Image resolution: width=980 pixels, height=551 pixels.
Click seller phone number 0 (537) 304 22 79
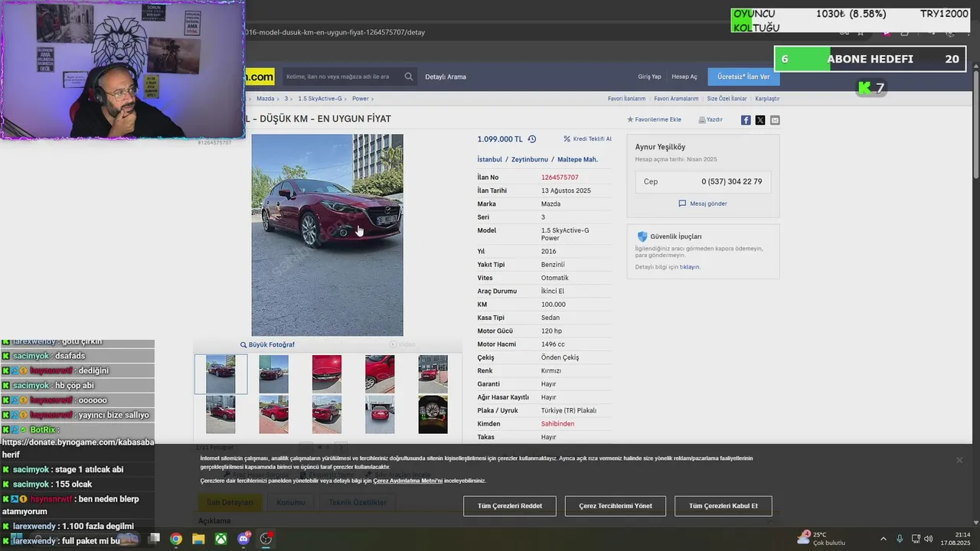coord(731,182)
